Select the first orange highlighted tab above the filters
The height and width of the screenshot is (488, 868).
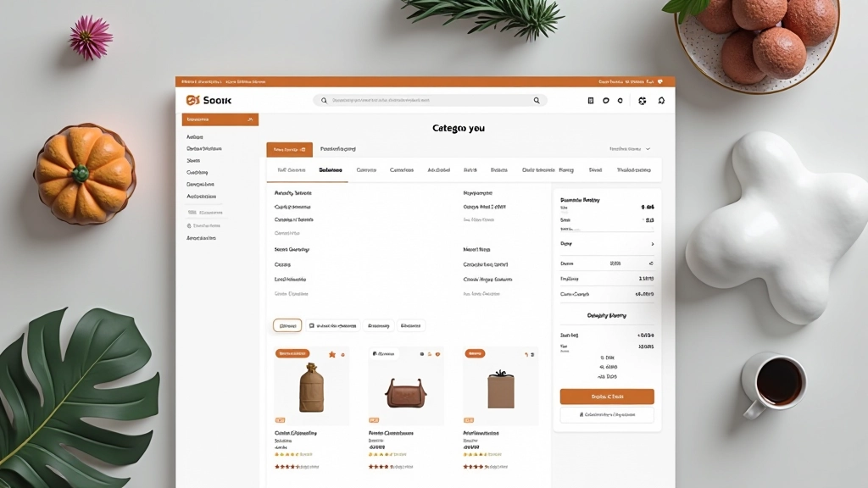click(288, 149)
